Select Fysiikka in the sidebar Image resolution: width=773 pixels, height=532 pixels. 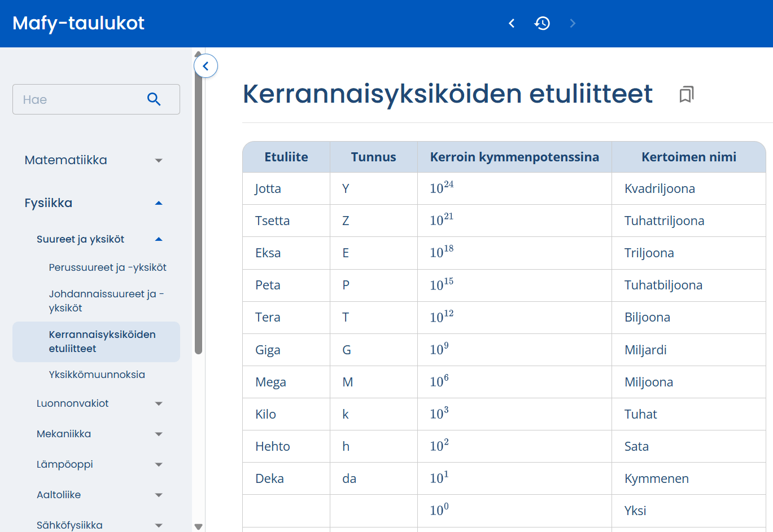click(49, 203)
